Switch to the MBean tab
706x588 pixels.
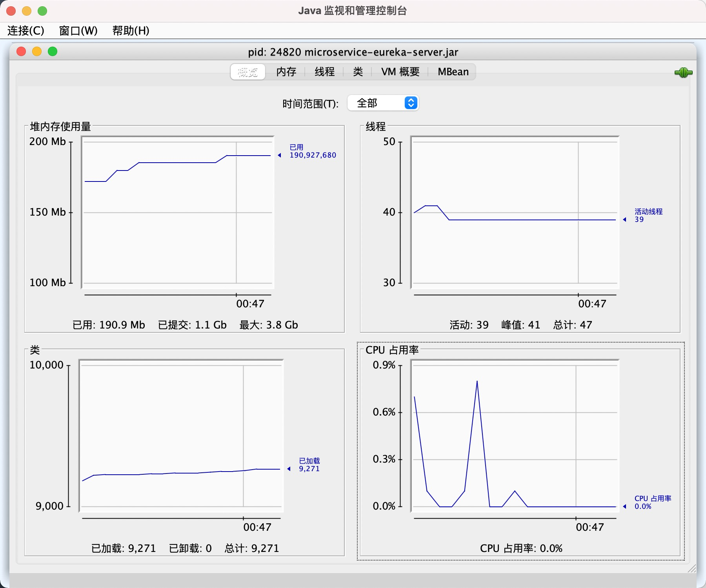(x=453, y=72)
